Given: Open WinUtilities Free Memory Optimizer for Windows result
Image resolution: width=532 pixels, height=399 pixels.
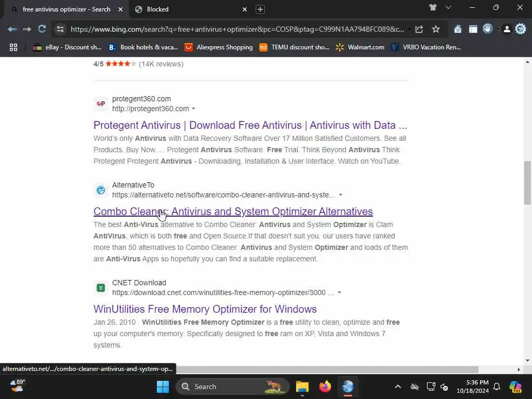Looking at the screenshot, I should click(205, 309).
